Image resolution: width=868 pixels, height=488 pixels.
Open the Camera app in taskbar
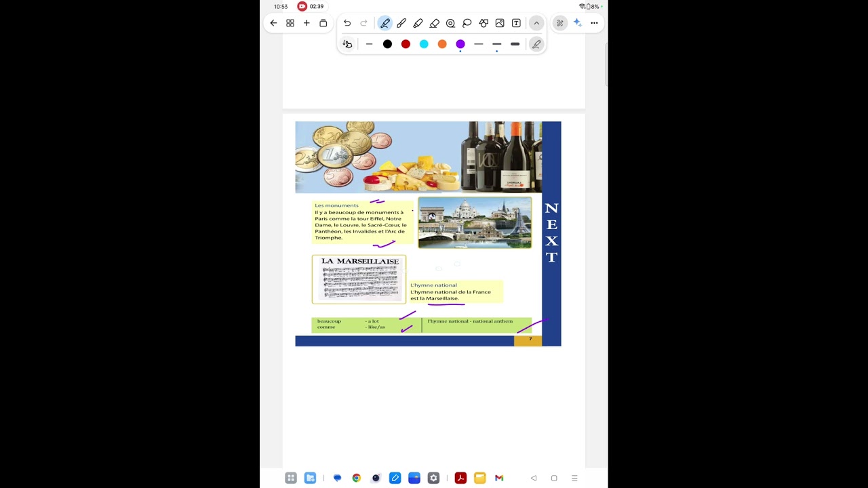[x=376, y=478]
